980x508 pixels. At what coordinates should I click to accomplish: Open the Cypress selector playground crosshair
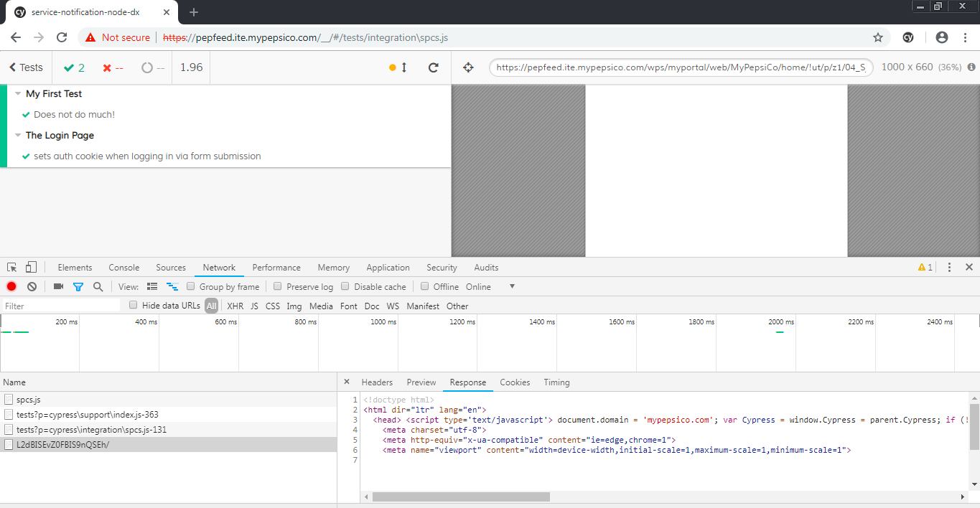click(469, 67)
